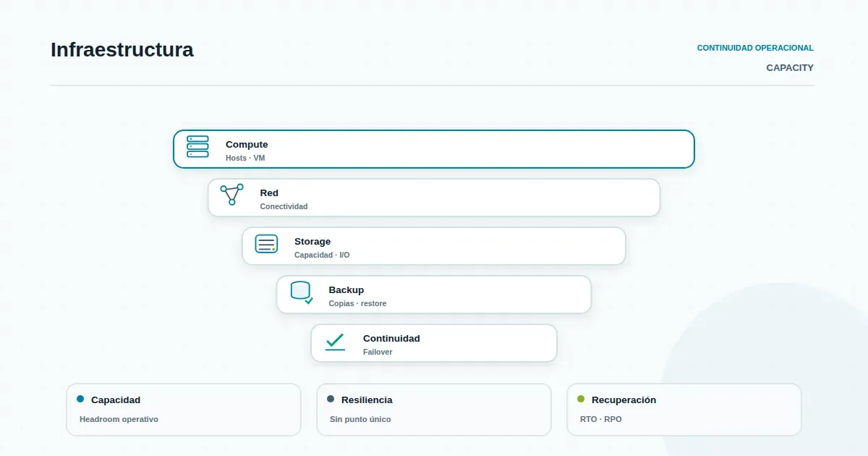Click the Red network nodes icon
868x456 pixels.
(231, 195)
